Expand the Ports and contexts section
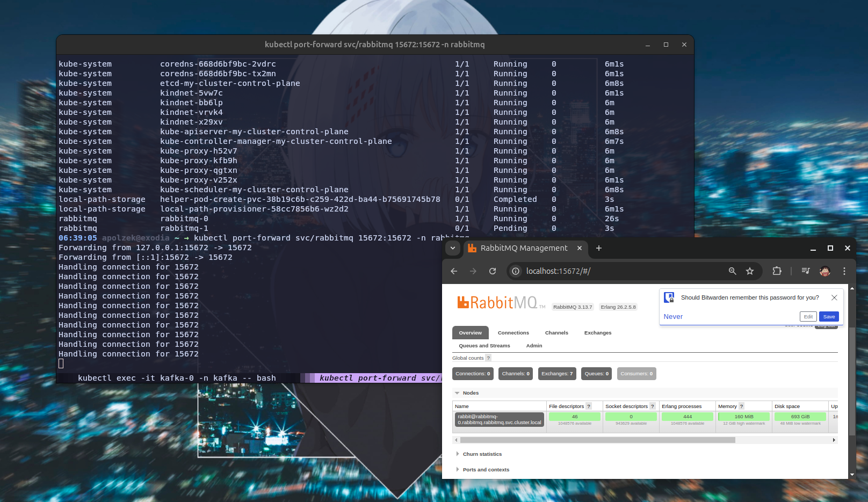 [x=483, y=470]
